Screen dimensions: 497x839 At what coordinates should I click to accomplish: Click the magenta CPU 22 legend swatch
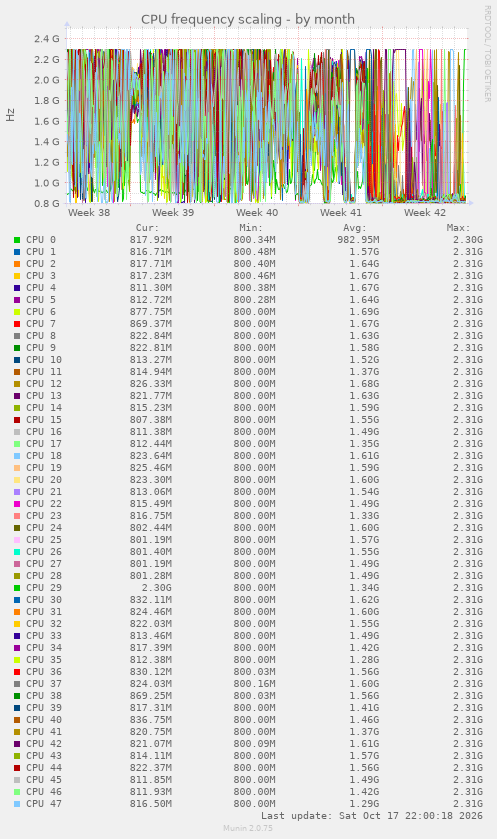pyautogui.click(x=17, y=504)
